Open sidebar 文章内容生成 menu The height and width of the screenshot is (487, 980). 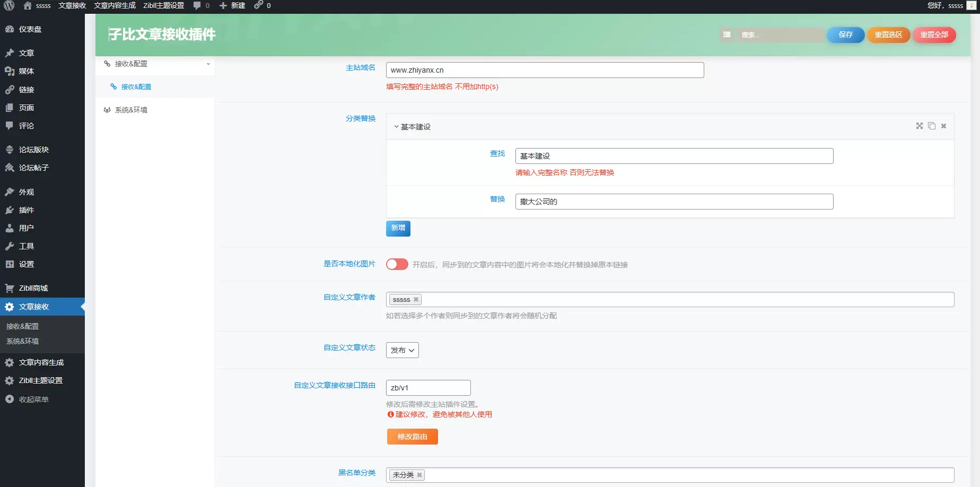[42, 362]
